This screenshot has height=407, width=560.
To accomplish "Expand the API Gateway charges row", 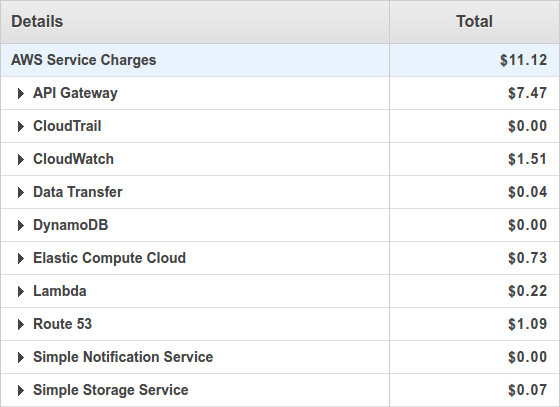I will [x=21, y=94].
